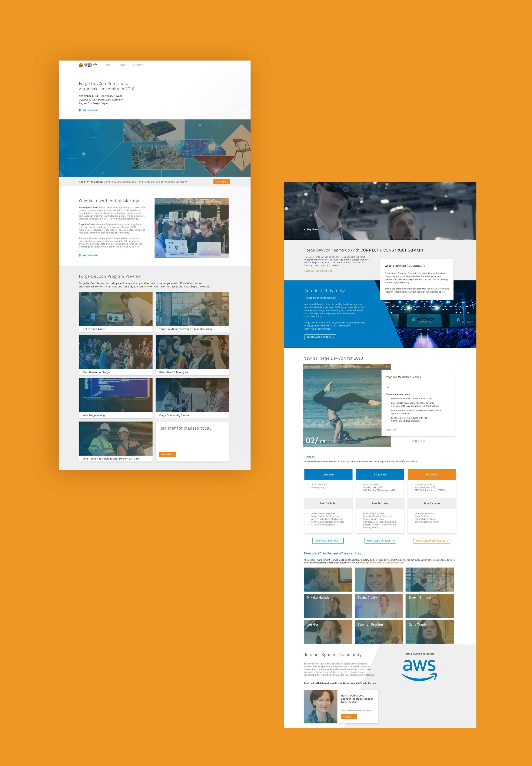Click 'Join our Sponsor Community' heading
This screenshot has height=766, width=532.
(x=333, y=655)
